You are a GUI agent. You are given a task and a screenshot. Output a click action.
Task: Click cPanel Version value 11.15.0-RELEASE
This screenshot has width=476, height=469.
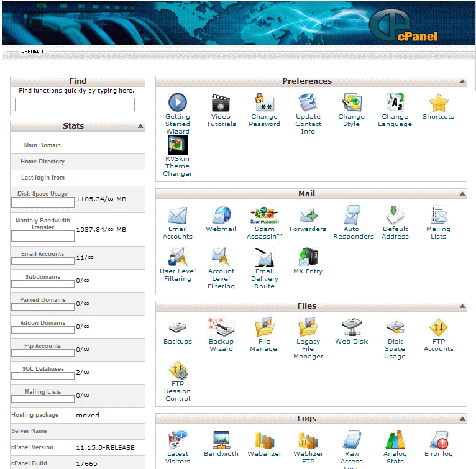[105, 447]
